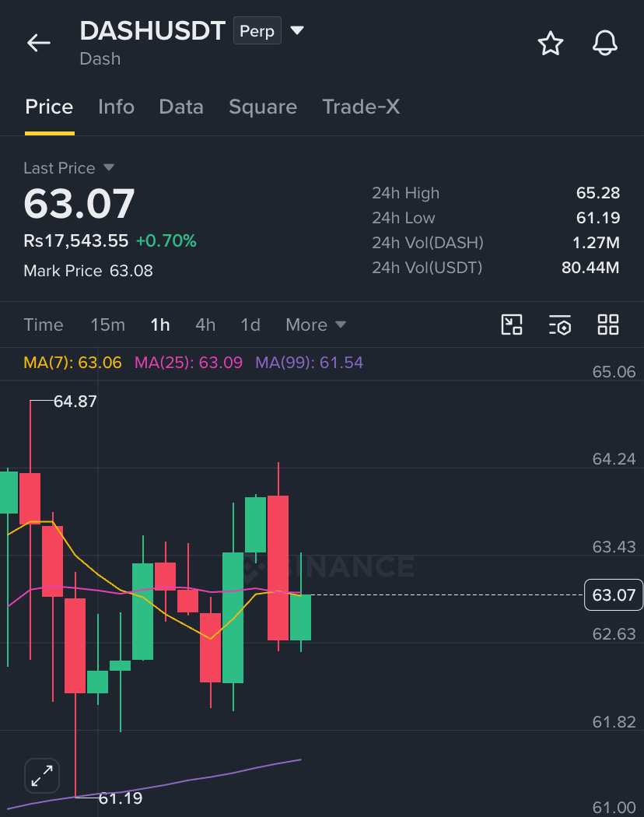The height and width of the screenshot is (817, 644).
Task: Select the 15m timeframe
Action: coord(108,325)
